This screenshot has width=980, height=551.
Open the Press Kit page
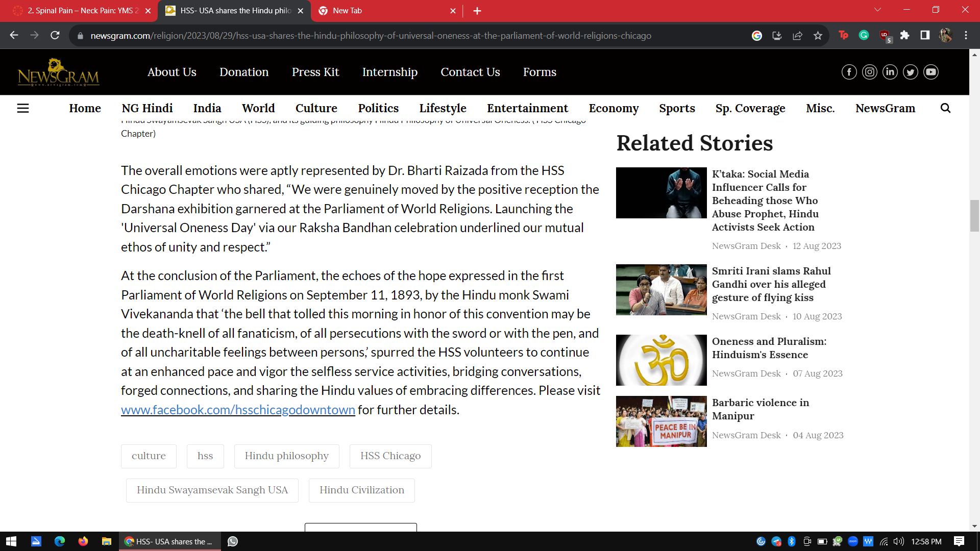tap(315, 72)
